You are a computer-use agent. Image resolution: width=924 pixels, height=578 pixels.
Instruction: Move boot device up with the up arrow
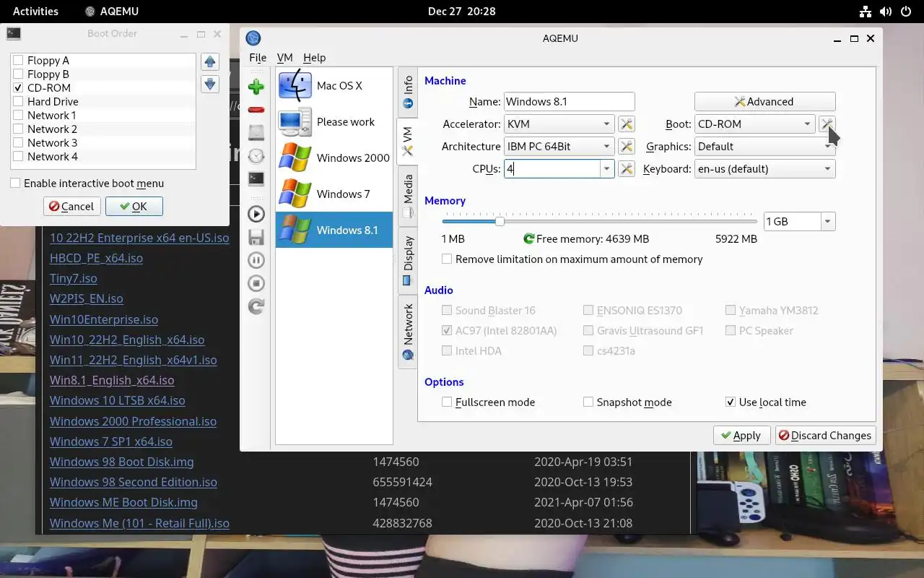(x=210, y=62)
